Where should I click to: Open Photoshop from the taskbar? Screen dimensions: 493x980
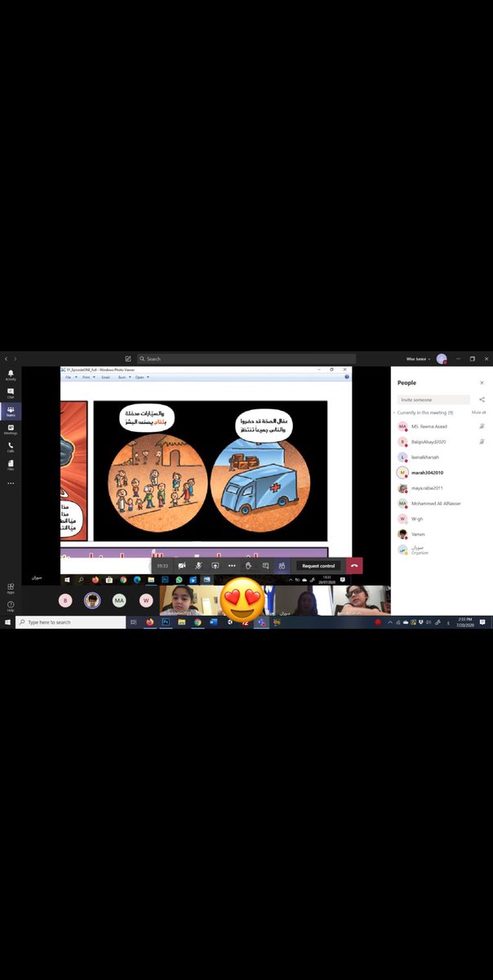tap(166, 622)
